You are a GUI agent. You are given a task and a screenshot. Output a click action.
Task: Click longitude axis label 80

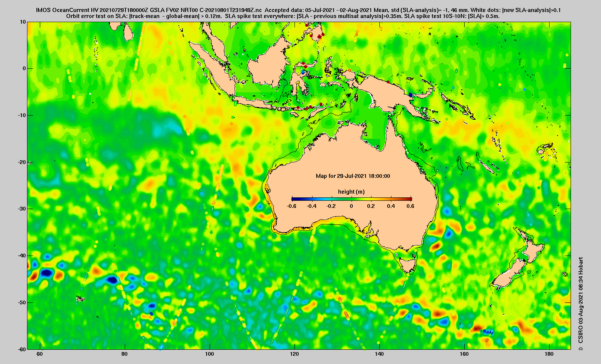125,354
